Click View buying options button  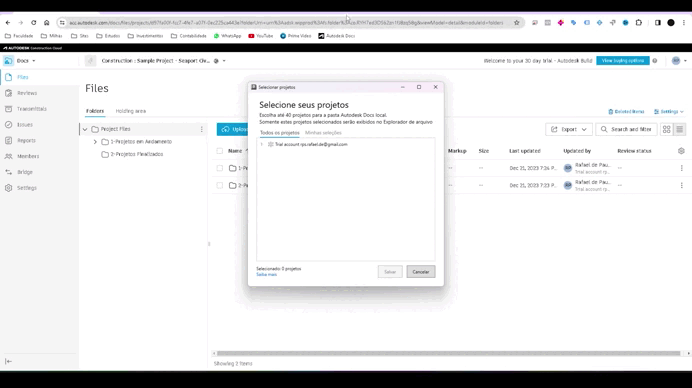(623, 61)
